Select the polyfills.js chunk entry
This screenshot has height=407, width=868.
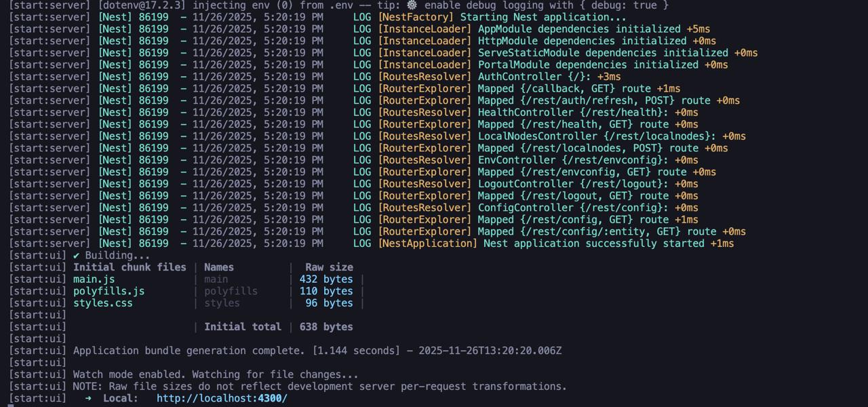(109, 291)
